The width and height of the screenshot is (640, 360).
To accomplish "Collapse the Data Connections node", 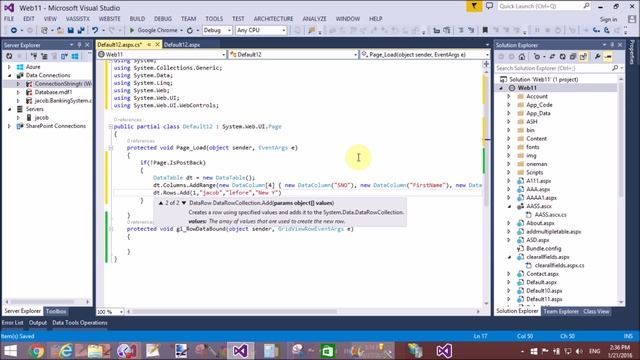I will [x=9, y=75].
